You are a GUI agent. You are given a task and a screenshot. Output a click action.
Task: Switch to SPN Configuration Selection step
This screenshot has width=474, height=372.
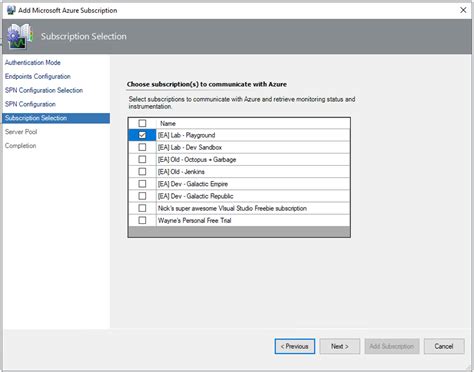[x=44, y=90]
